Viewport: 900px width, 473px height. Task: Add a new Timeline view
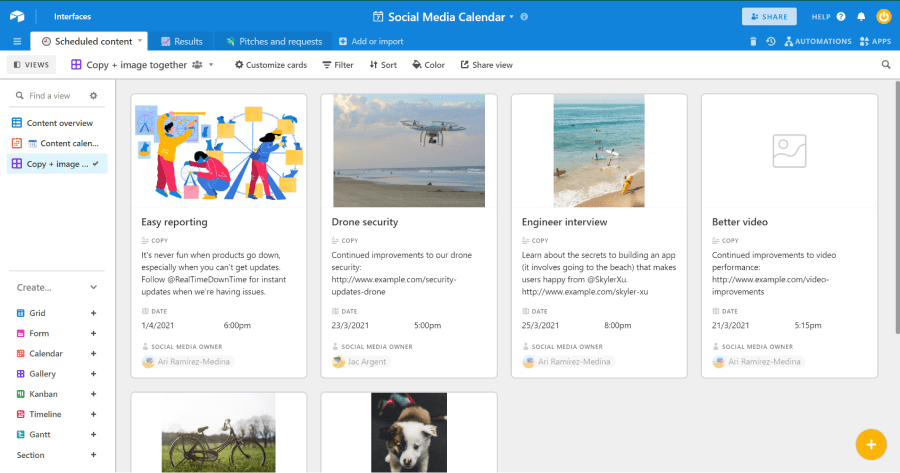pyautogui.click(x=93, y=414)
